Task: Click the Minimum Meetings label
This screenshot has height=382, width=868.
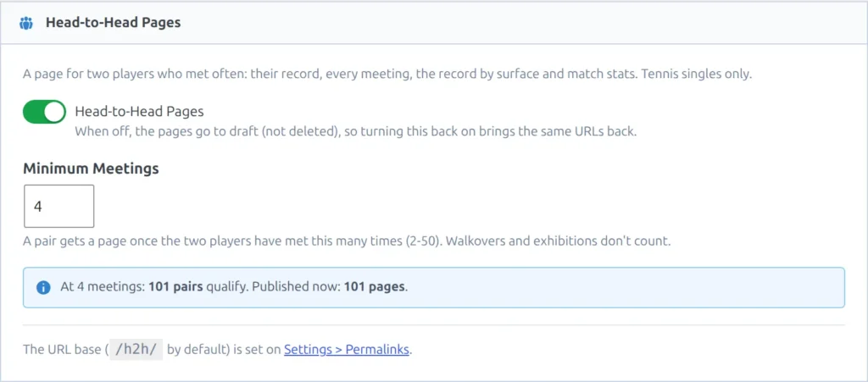Action: (x=91, y=169)
